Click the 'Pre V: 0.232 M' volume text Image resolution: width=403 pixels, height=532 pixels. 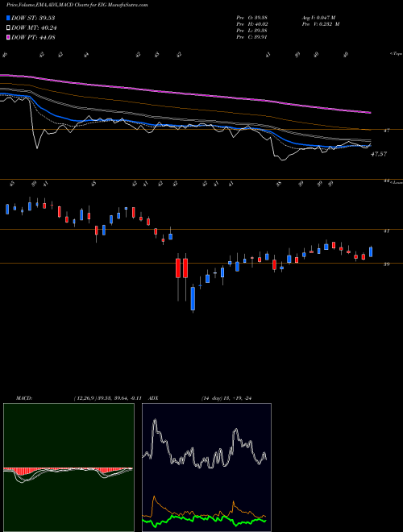[321, 24]
